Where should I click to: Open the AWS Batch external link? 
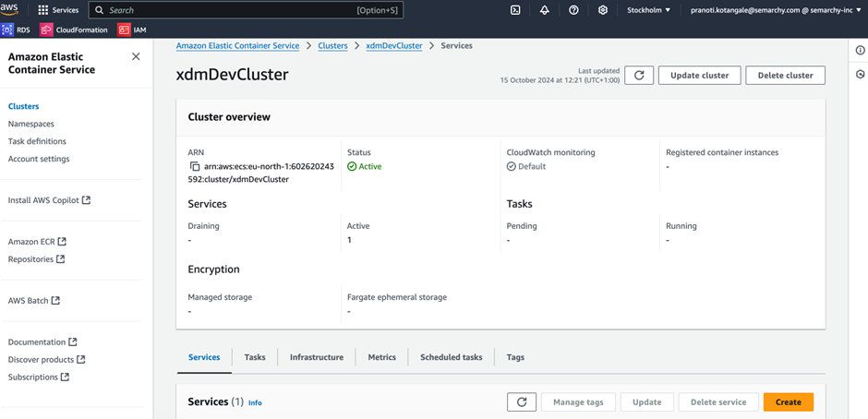34,301
